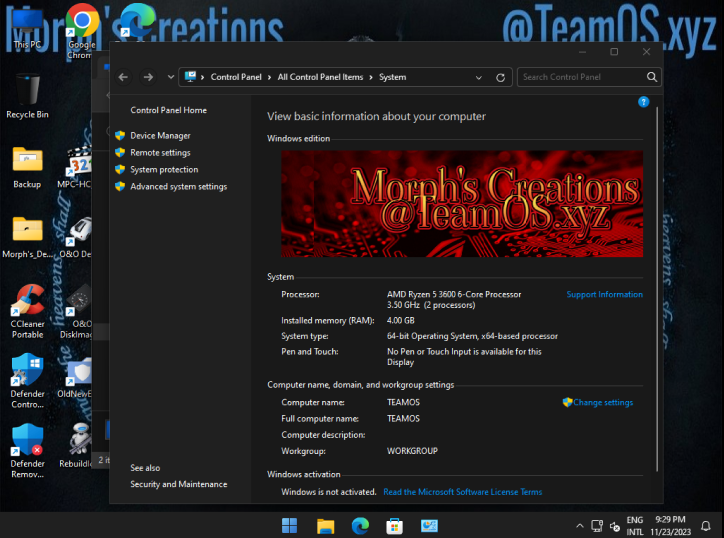Select the Rebuild icon shortcut on desktop
Screen dimensions: 724x538
[75, 446]
